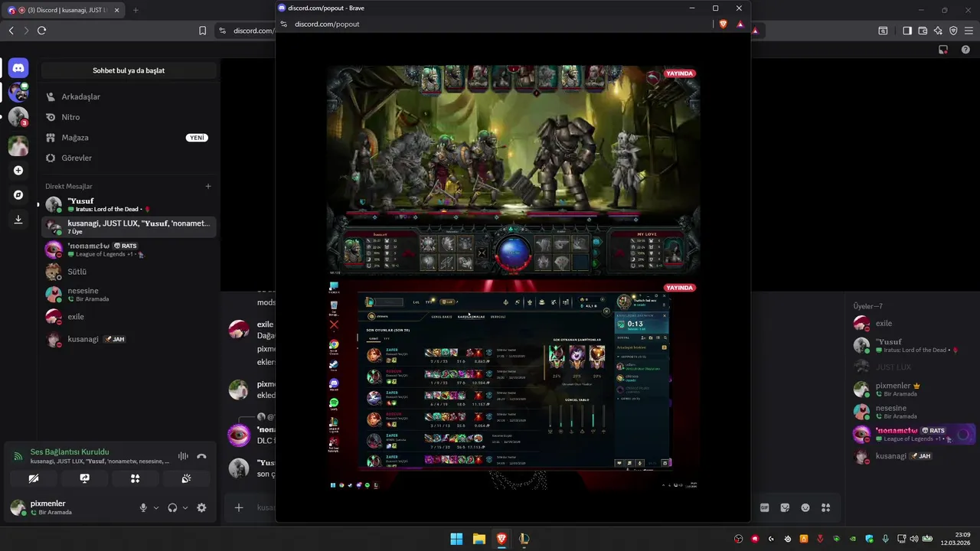Open Windows Start menu
The width and height of the screenshot is (980, 551).
pos(456,539)
